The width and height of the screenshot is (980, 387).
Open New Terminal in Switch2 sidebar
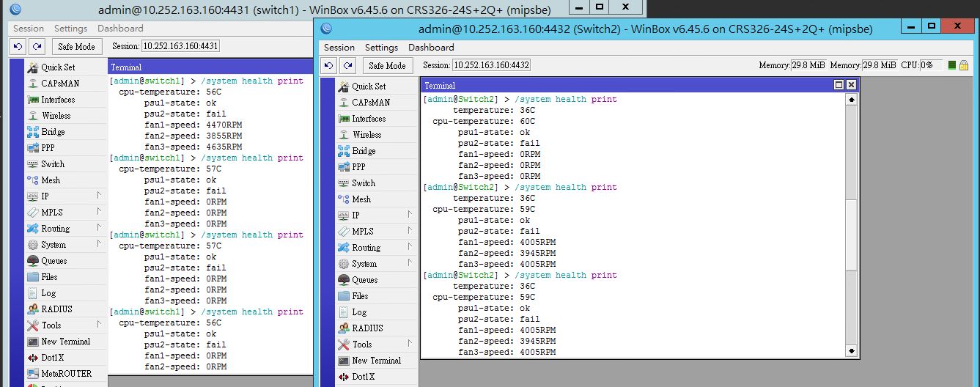tap(376, 361)
